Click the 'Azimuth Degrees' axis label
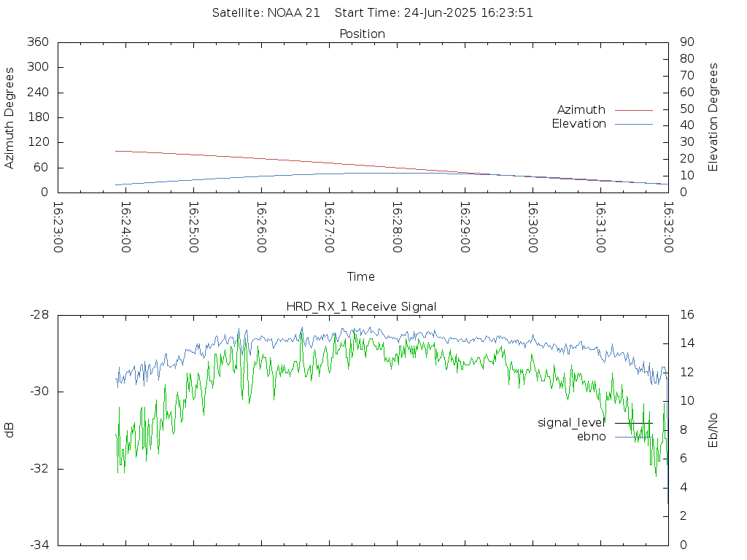 (x=9, y=118)
